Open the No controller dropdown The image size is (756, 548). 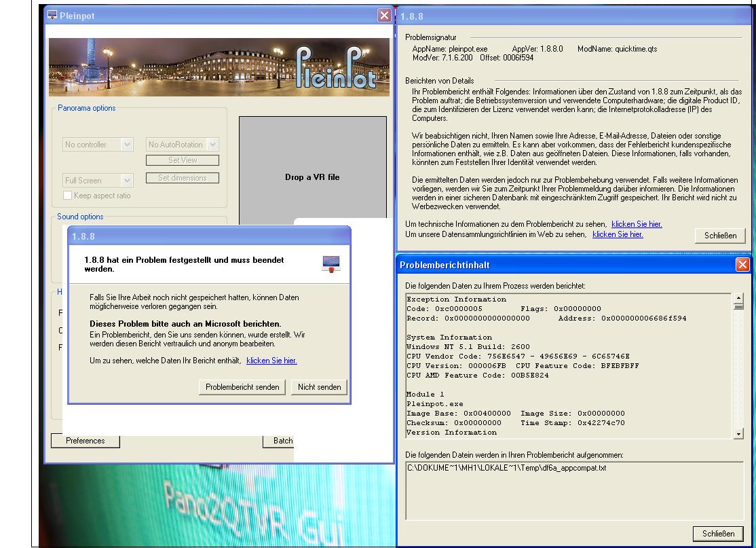click(127, 144)
